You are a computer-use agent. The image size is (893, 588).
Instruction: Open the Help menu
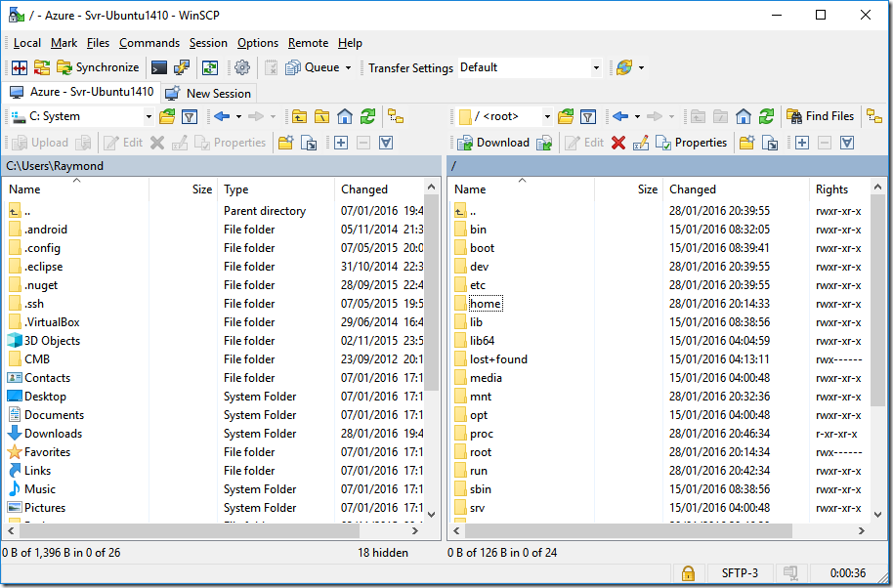(350, 43)
